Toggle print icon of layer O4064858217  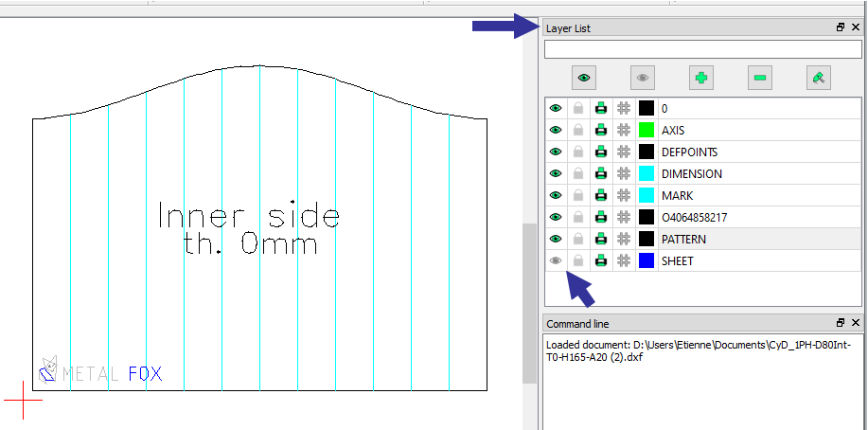coord(601,217)
